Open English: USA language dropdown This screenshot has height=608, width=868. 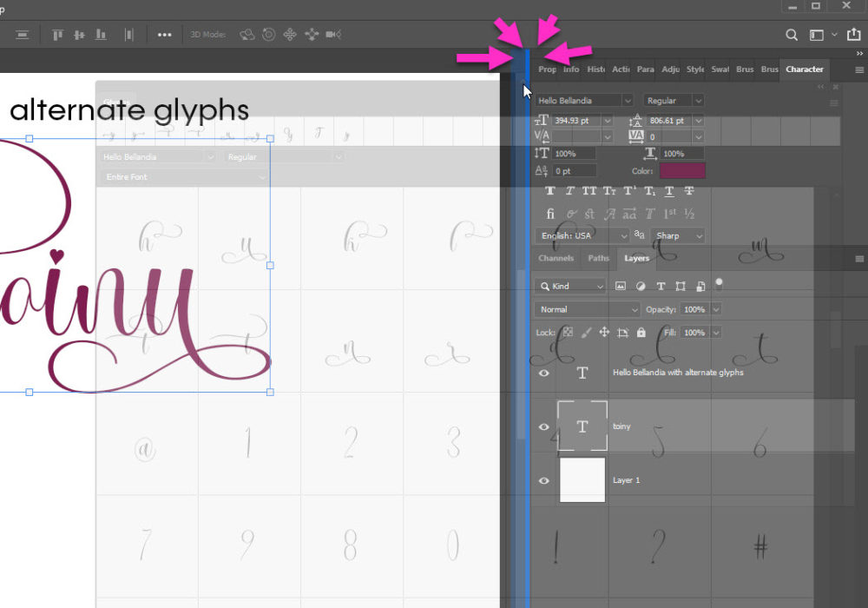(x=582, y=236)
